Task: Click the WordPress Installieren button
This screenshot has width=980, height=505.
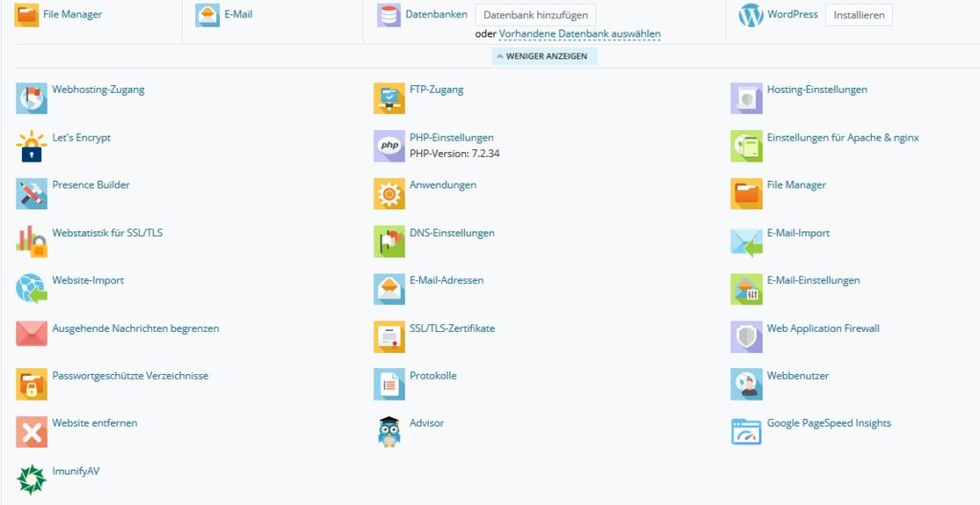Action: [x=858, y=15]
